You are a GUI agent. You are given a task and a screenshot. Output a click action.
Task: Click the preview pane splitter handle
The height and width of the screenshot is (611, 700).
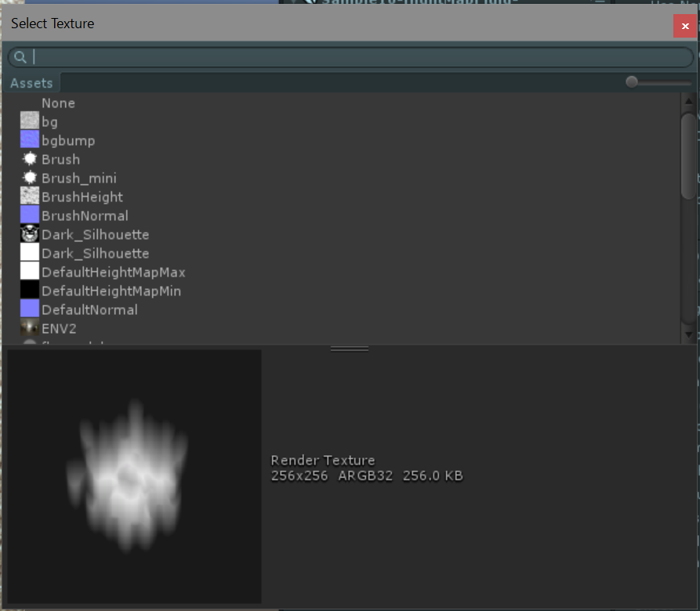[350, 349]
